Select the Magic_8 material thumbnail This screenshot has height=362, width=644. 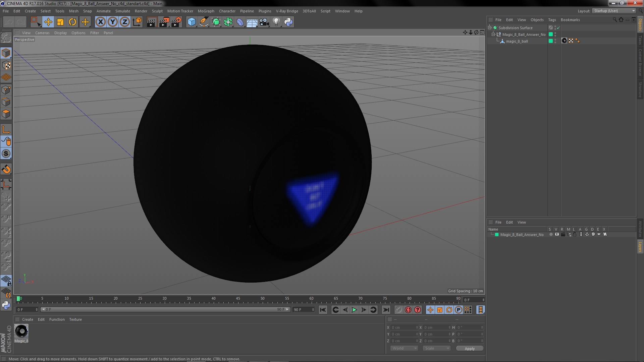(x=21, y=331)
